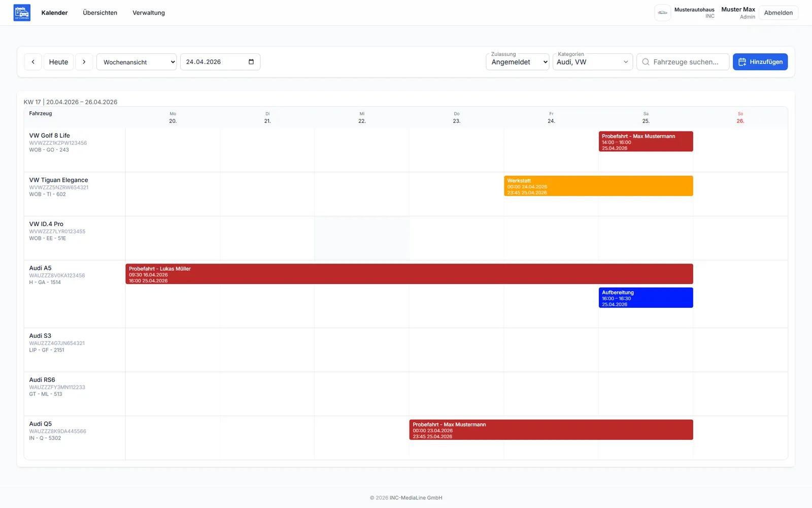812x508 pixels.
Task: Advance to next week with right chevron
Action: click(84, 62)
